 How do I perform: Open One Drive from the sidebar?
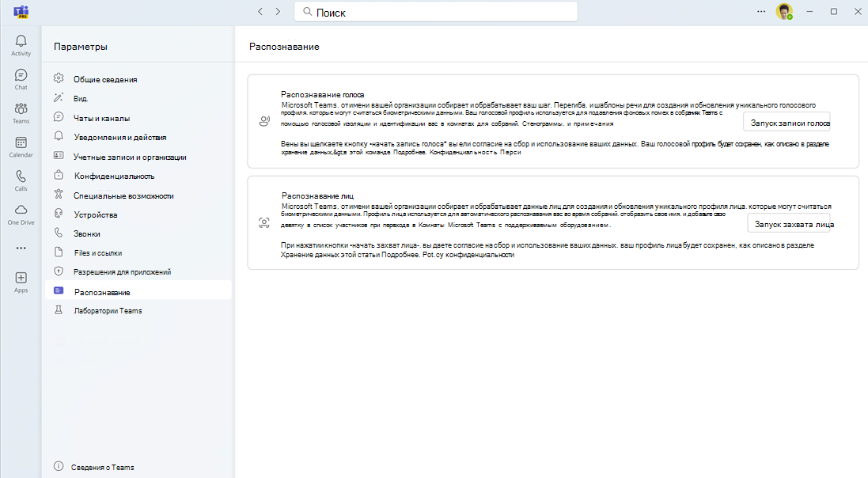(21, 214)
